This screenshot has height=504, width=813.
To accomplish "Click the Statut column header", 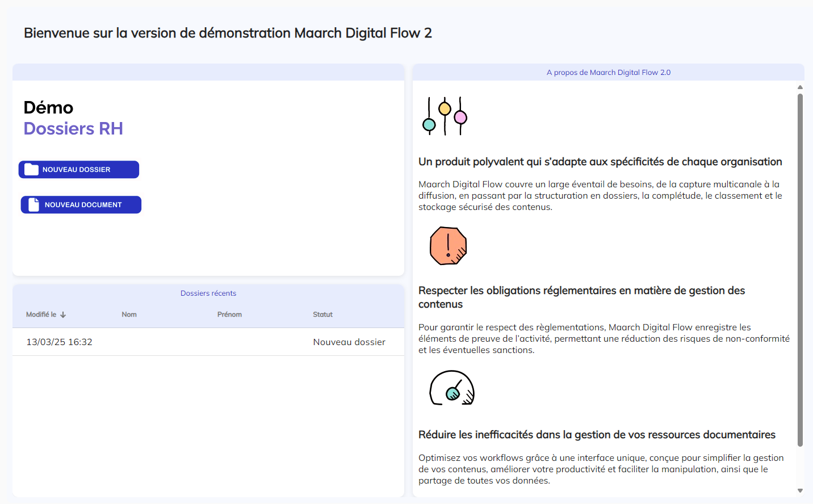I will click(322, 314).
